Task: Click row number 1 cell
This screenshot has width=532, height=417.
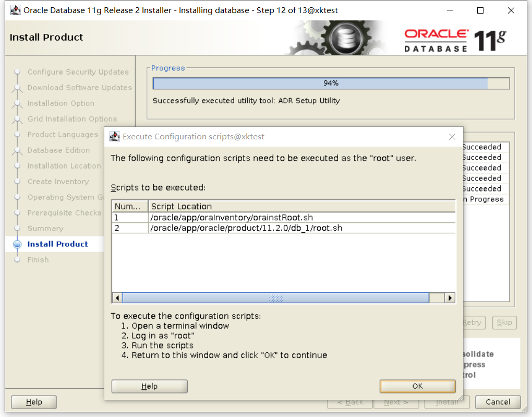Action: [x=130, y=217]
